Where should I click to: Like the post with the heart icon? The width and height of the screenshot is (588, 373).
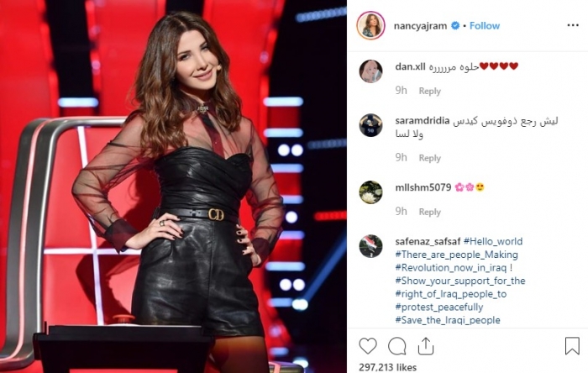click(x=368, y=345)
